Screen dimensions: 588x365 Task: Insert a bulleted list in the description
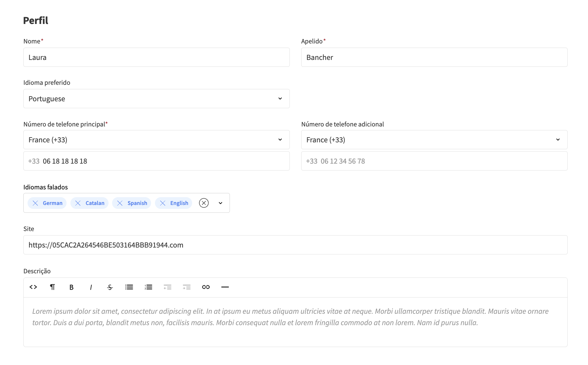coord(129,287)
